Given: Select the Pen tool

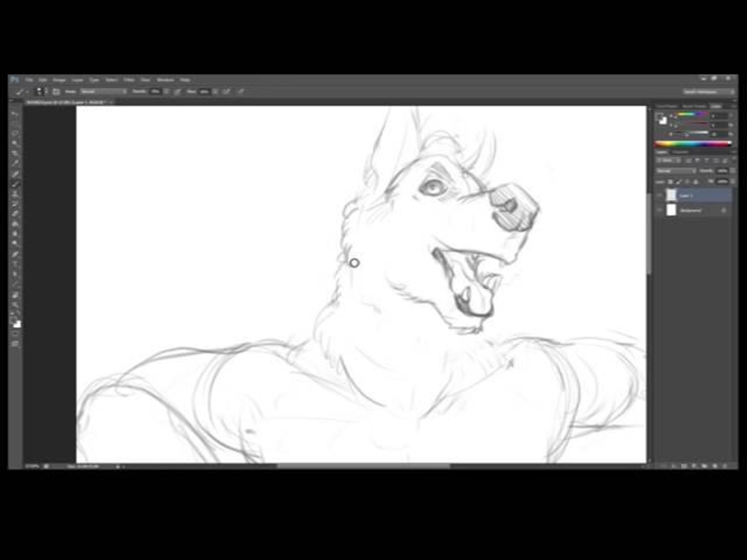Looking at the screenshot, I should click(x=15, y=254).
